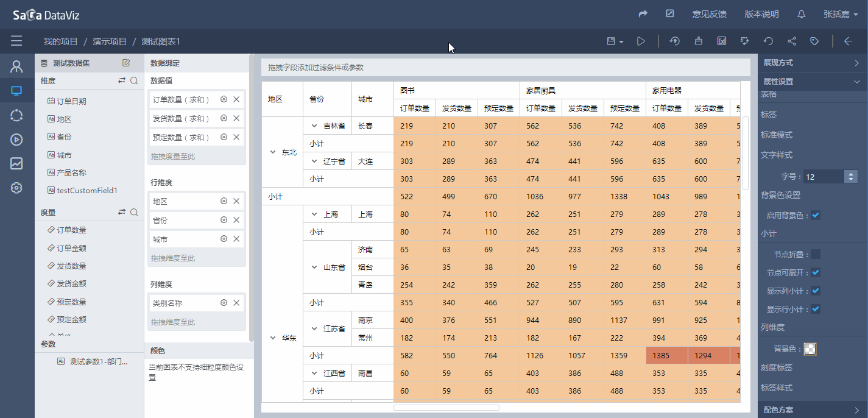This screenshot has width=868, height=418.
Task: Open the play-circle sidebar icon
Action: pyautogui.click(x=16, y=139)
